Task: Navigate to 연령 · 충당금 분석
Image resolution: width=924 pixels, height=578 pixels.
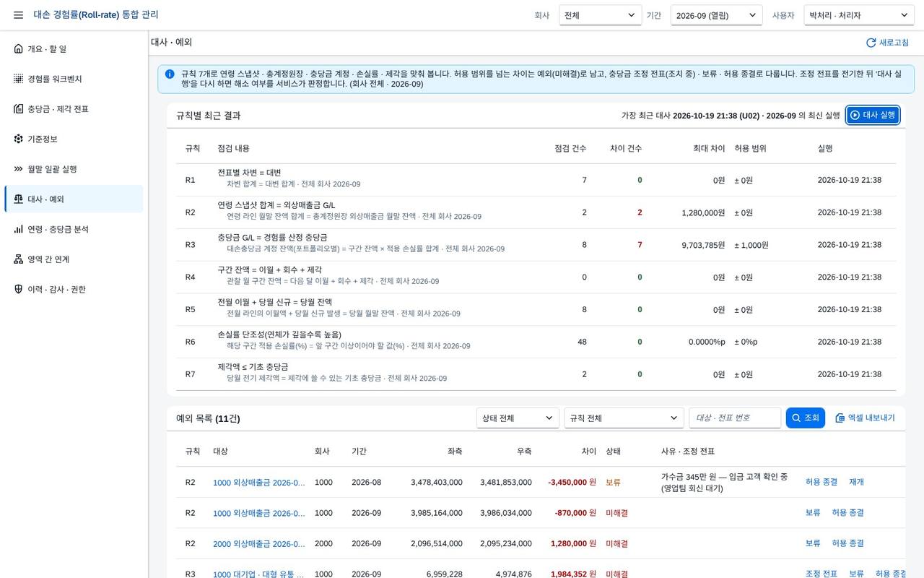Action: (74, 229)
